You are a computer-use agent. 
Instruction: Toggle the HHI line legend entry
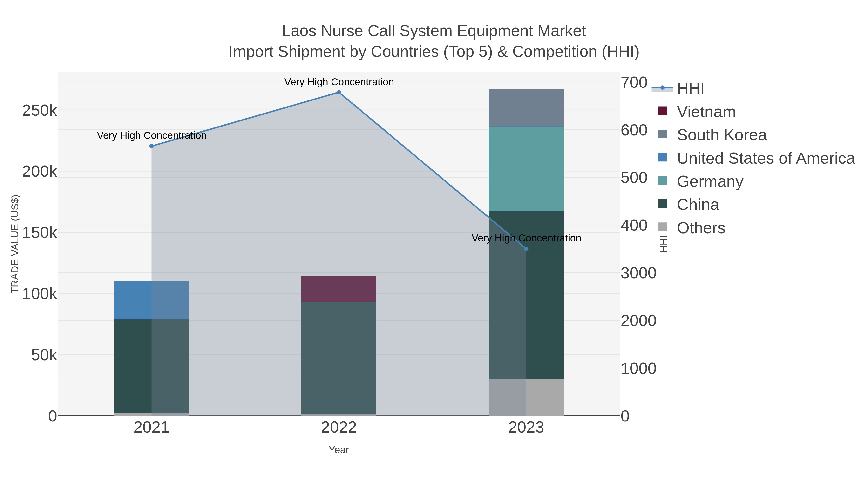click(678, 89)
